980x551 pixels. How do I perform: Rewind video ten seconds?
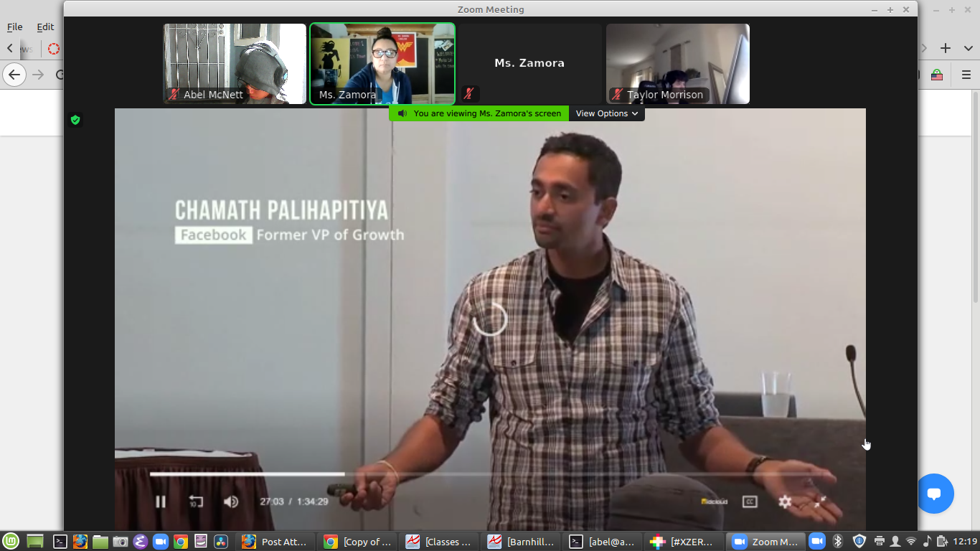pos(196,501)
